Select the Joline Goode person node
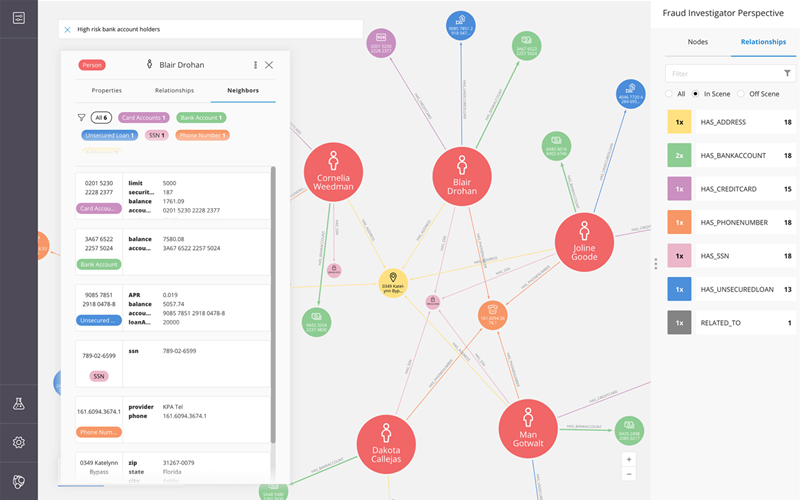The image size is (800, 500). coord(584,242)
